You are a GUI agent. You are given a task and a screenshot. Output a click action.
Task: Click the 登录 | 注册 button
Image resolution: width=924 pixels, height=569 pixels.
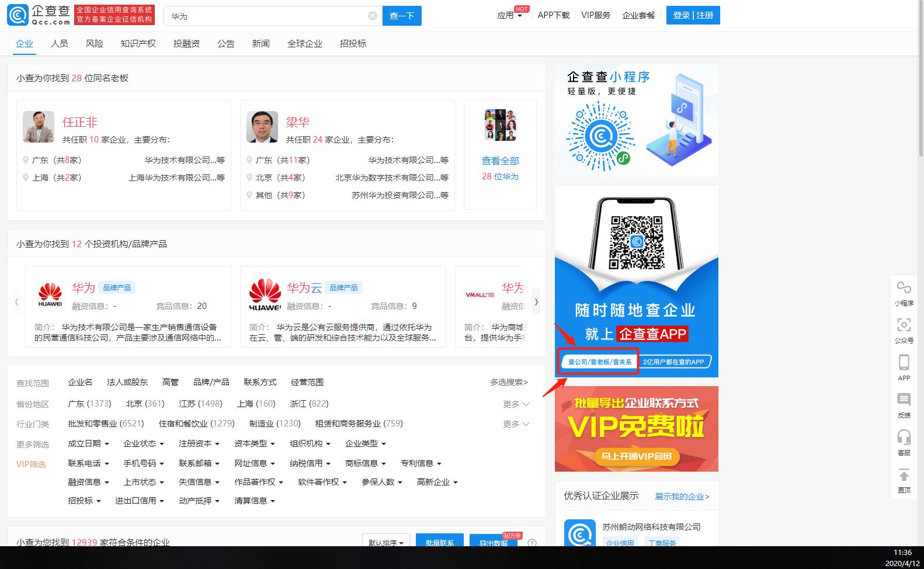[x=693, y=15]
